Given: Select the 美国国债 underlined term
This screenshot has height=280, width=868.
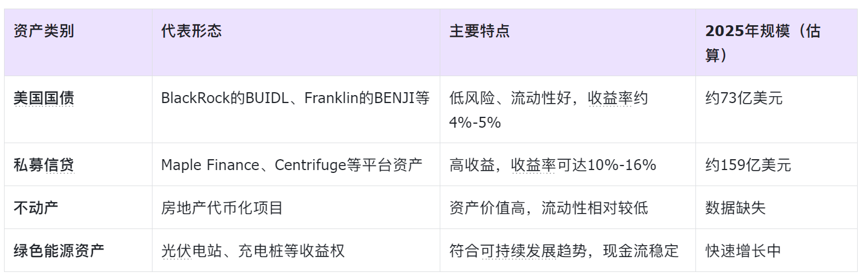Looking at the screenshot, I should pyautogui.click(x=44, y=98).
